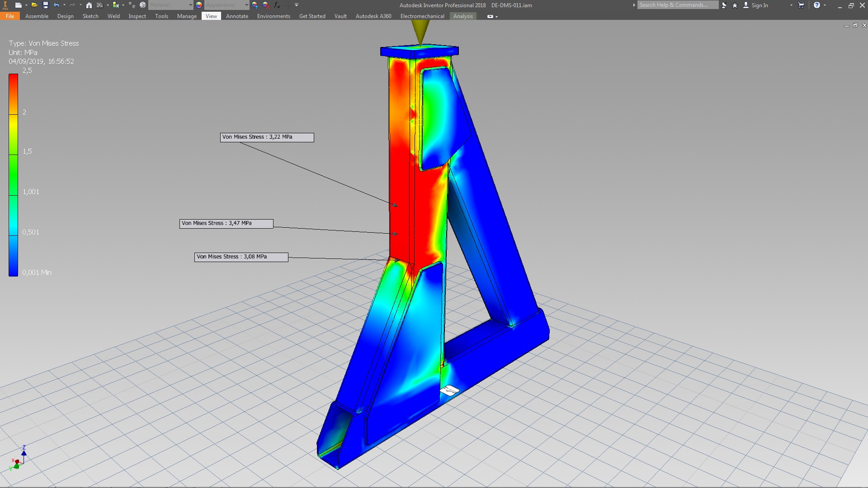868x488 pixels.
Task: Switch to the Autodesk A360 tab
Action: [x=373, y=16]
